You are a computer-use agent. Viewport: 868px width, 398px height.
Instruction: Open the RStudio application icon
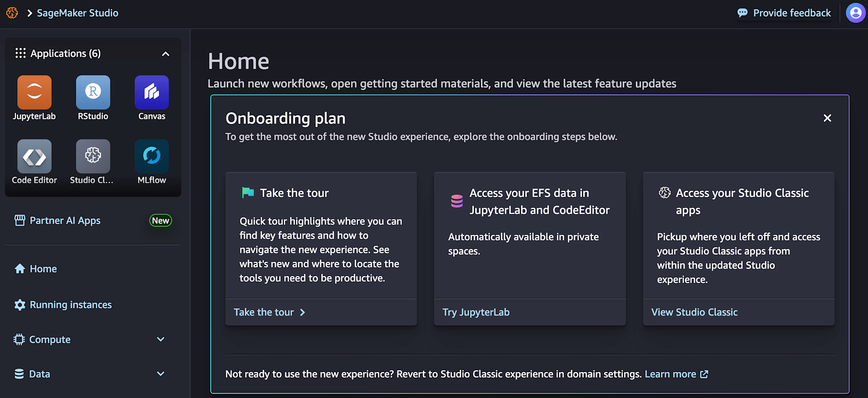(x=93, y=92)
